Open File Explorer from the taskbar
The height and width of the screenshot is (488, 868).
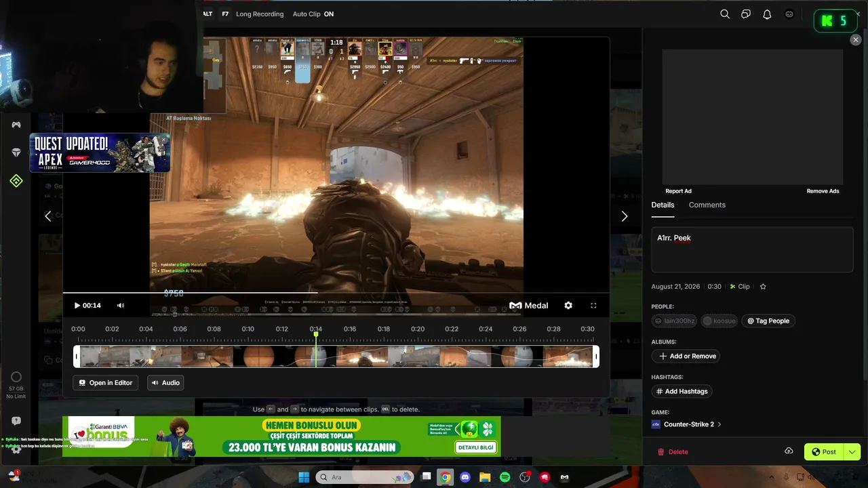point(485,477)
